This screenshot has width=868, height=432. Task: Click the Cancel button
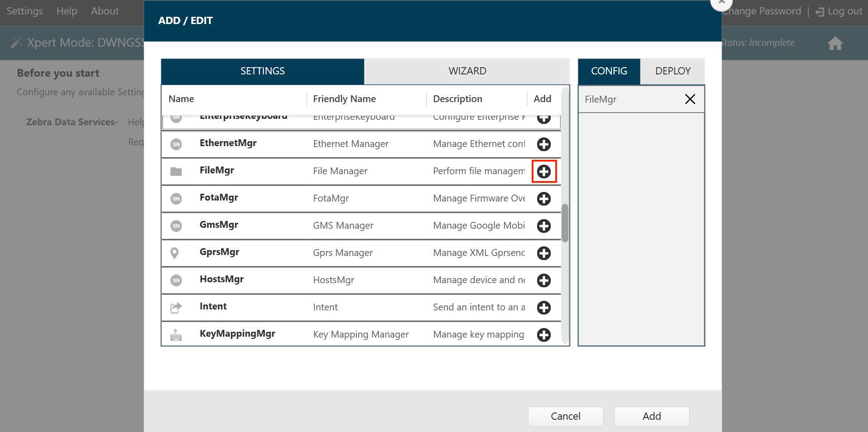[x=565, y=416]
